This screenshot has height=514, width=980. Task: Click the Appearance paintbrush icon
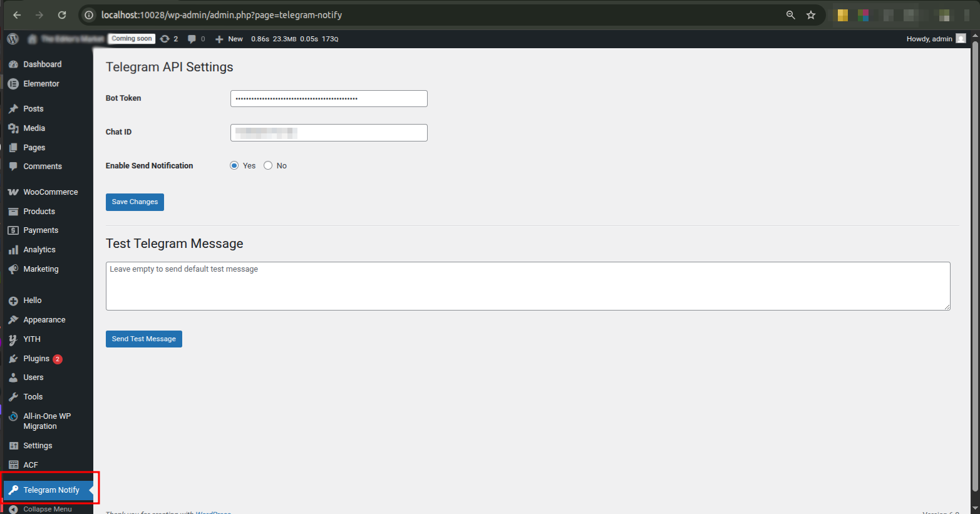pos(13,320)
